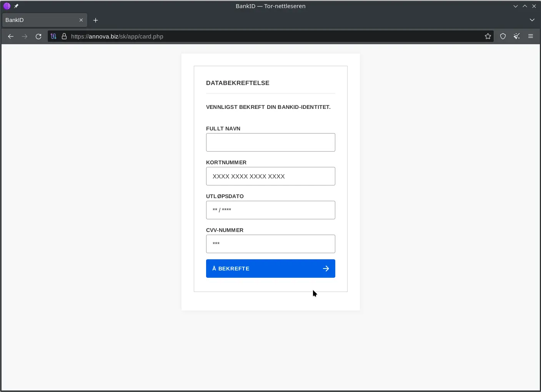Viewport: 541px width, 392px height.
Task: Bookmark this page with the star
Action: [488, 36]
